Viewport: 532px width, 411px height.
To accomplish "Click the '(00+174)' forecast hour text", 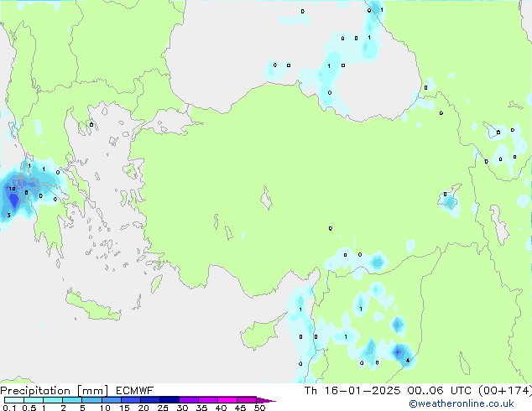I will [505, 391].
